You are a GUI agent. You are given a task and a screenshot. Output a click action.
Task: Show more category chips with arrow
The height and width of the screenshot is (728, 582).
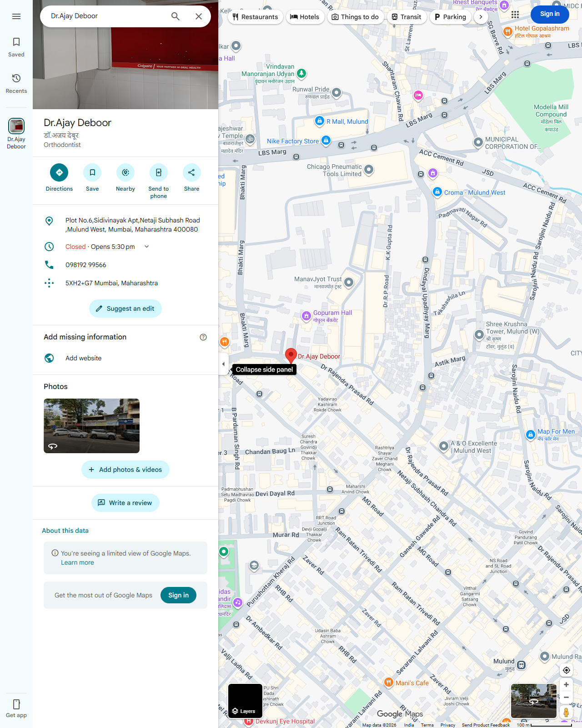(x=481, y=17)
